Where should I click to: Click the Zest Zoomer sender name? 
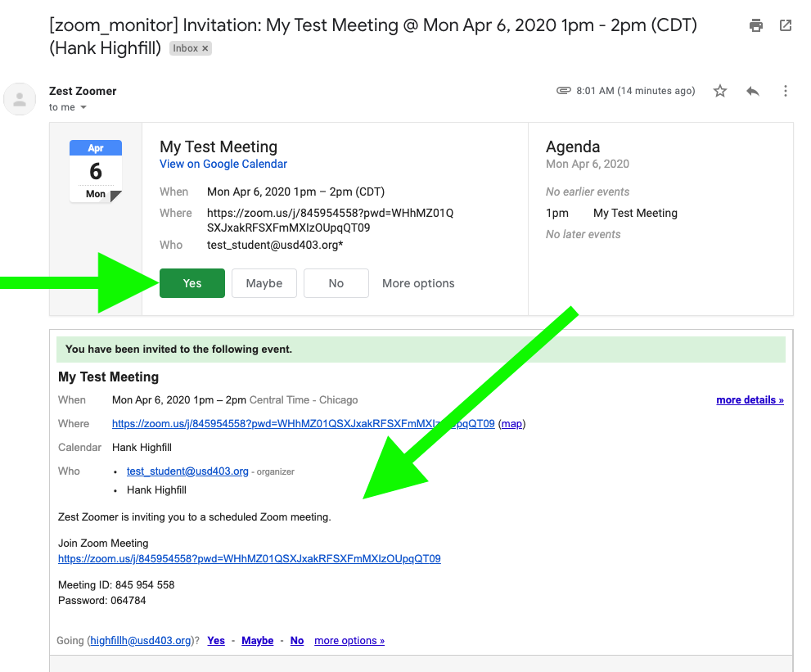point(83,91)
